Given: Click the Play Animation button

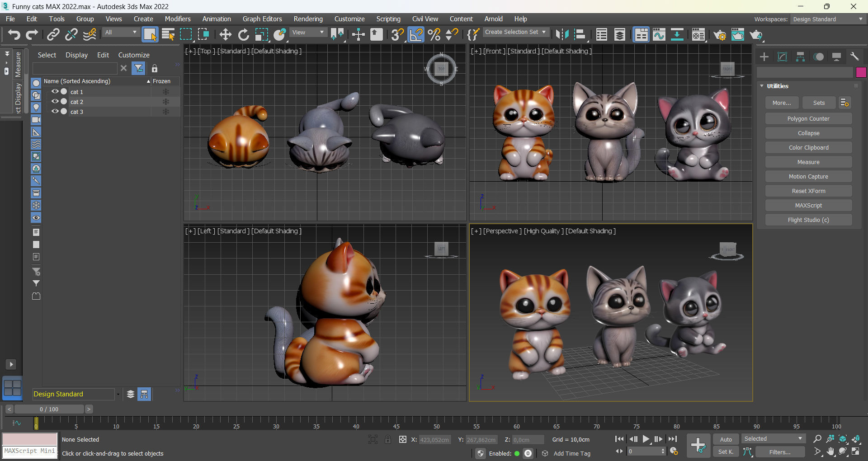Looking at the screenshot, I should point(646,439).
